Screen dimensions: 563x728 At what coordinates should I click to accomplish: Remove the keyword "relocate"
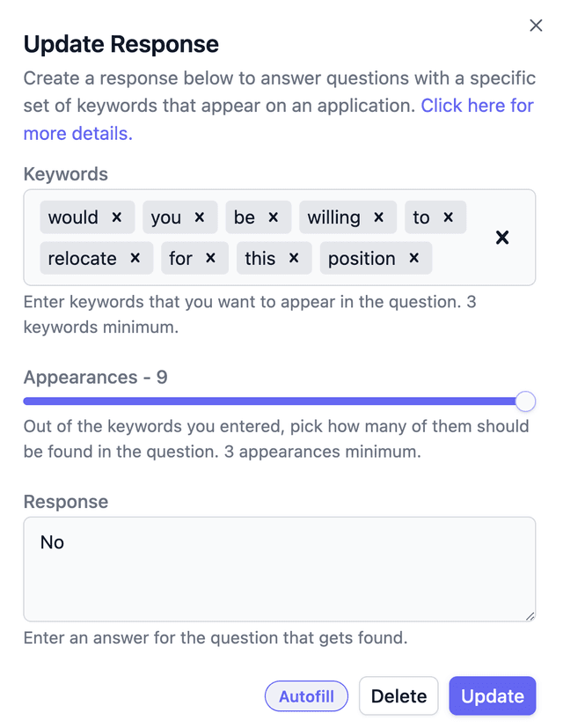(135, 258)
